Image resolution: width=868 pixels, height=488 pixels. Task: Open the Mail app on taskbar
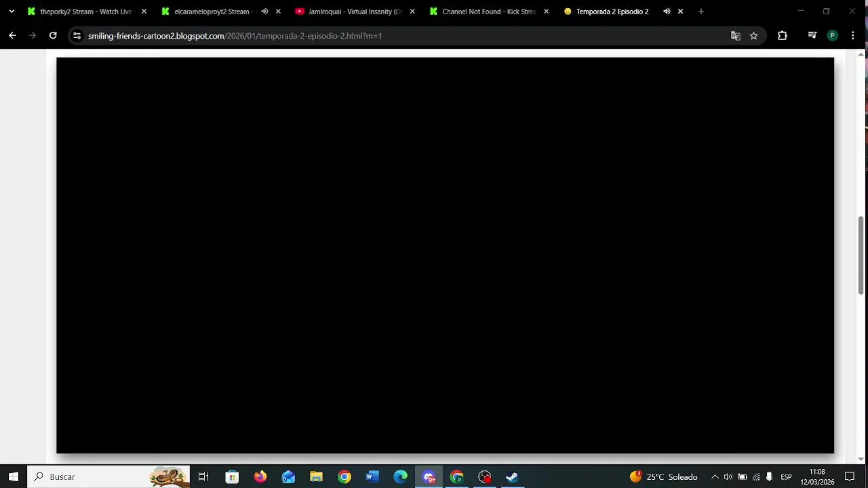[288, 476]
